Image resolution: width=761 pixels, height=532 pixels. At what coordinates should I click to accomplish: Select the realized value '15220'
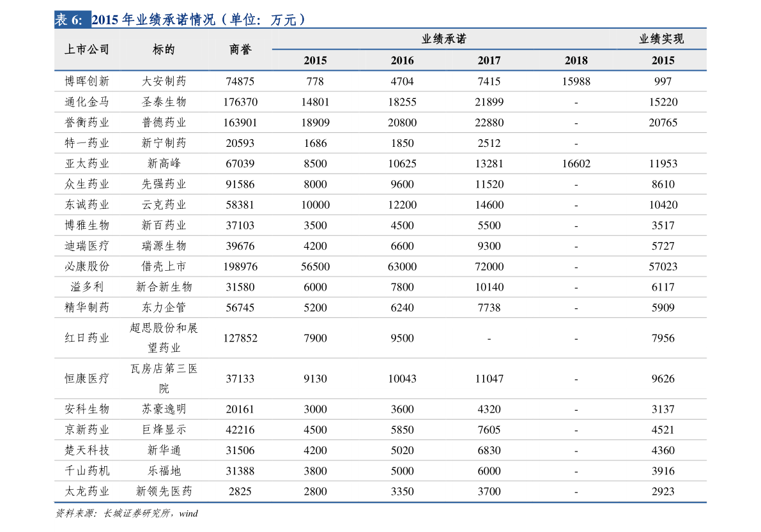point(663,102)
